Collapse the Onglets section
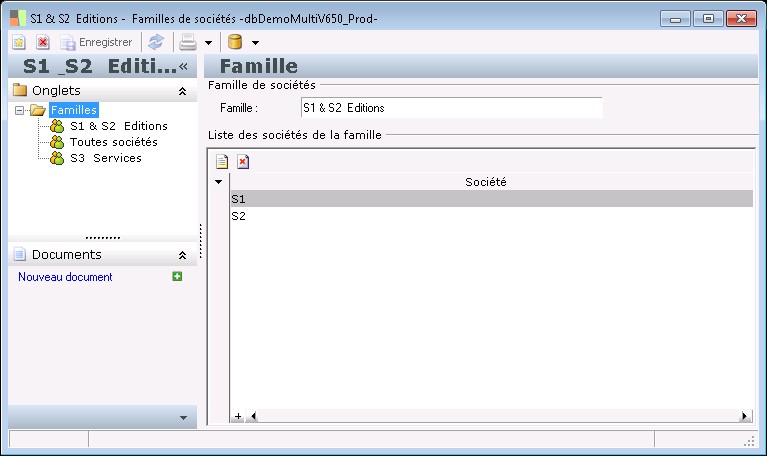This screenshot has width=767, height=456. (x=182, y=91)
